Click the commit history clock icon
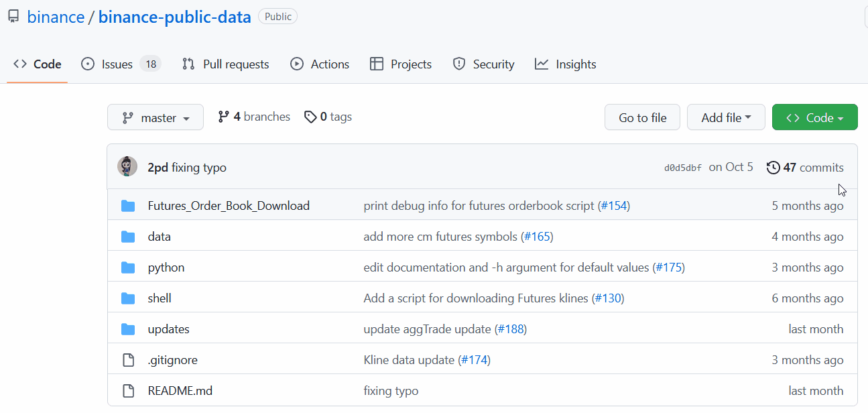Image resolution: width=868 pixels, height=413 pixels. click(x=773, y=168)
